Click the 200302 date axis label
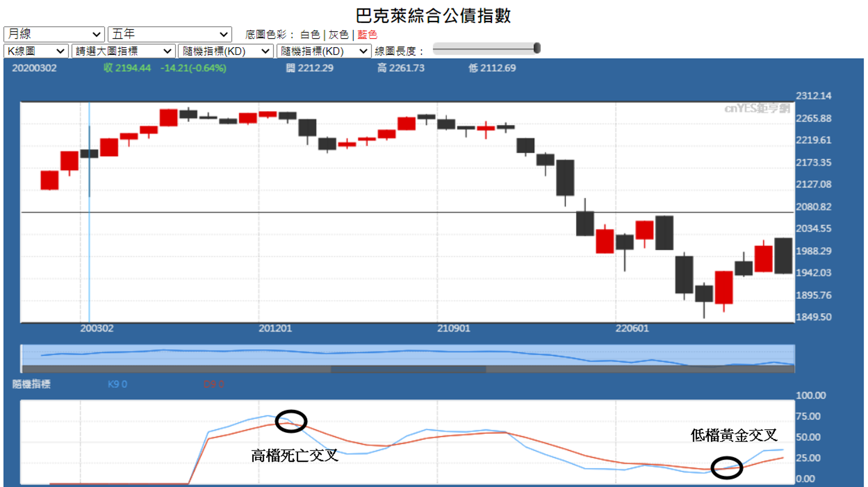The height and width of the screenshot is (487, 868). (97, 328)
